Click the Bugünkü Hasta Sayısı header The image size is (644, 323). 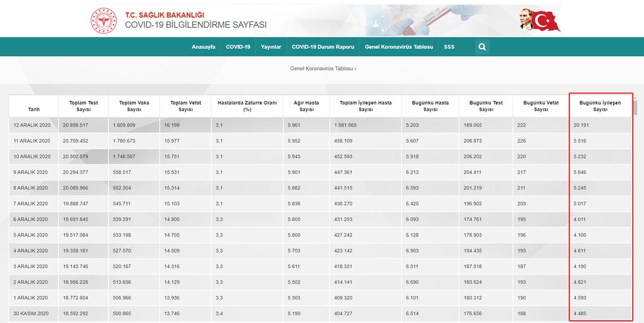coord(430,106)
